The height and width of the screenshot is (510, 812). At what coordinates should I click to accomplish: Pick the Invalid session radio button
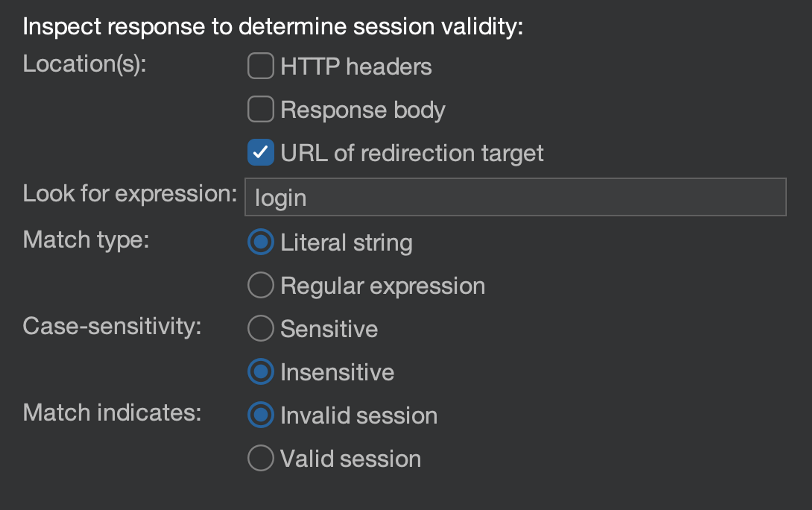261,415
